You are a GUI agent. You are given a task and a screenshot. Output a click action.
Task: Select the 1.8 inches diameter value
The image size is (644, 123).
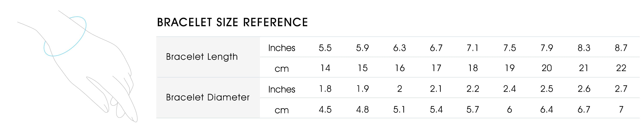pyautogui.click(x=325, y=89)
